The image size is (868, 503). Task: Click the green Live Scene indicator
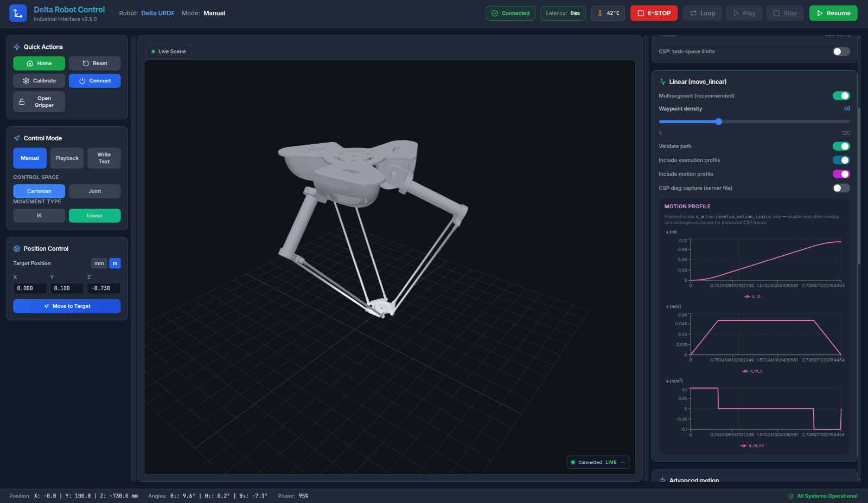(x=153, y=51)
